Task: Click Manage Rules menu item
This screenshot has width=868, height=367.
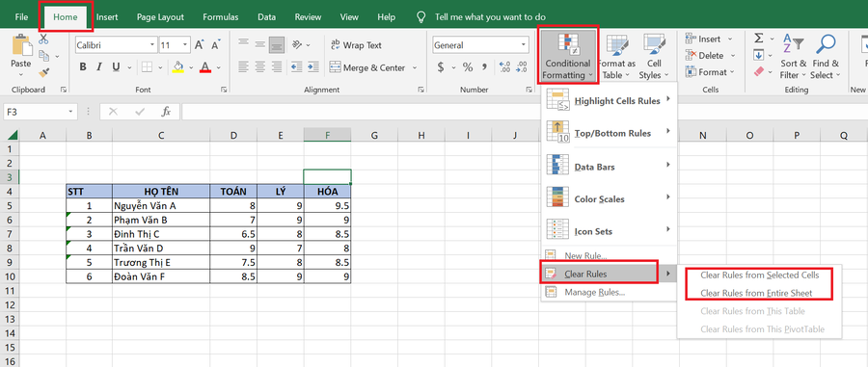Action: click(609, 292)
